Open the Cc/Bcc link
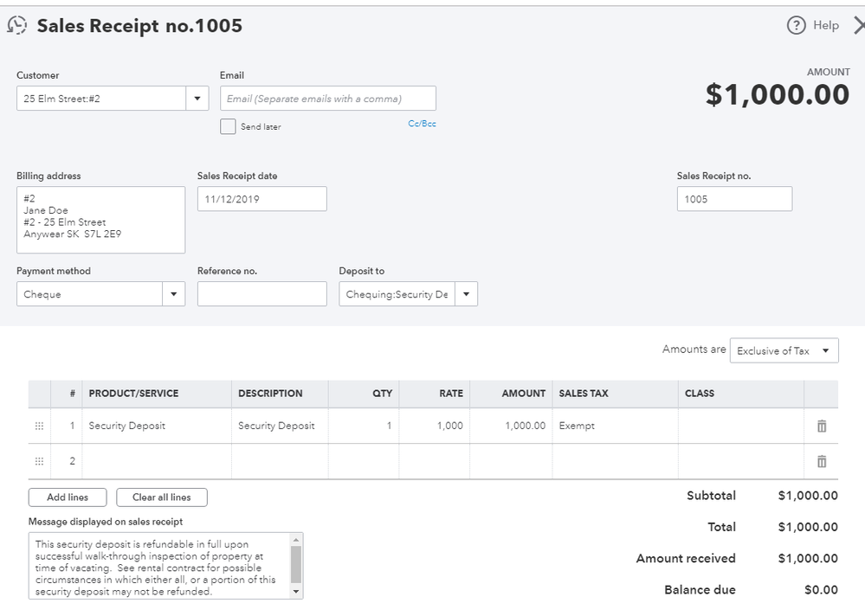The width and height of the screenshot is (865, 616). coord(422,124)
